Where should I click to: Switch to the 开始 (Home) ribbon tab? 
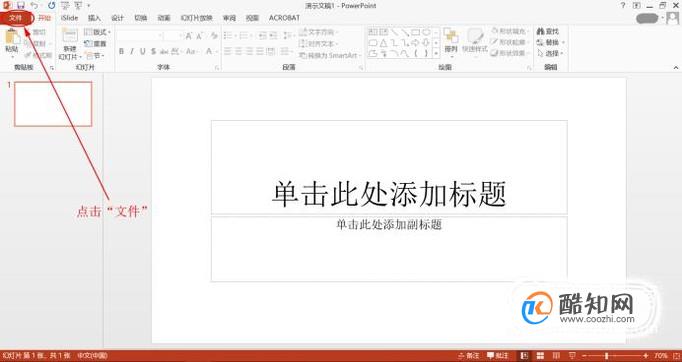44,18
